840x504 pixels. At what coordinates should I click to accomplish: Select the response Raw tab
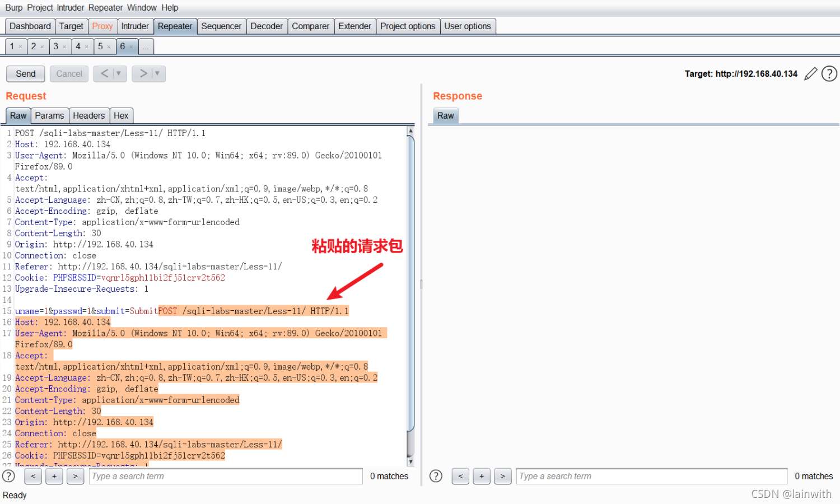446,116
